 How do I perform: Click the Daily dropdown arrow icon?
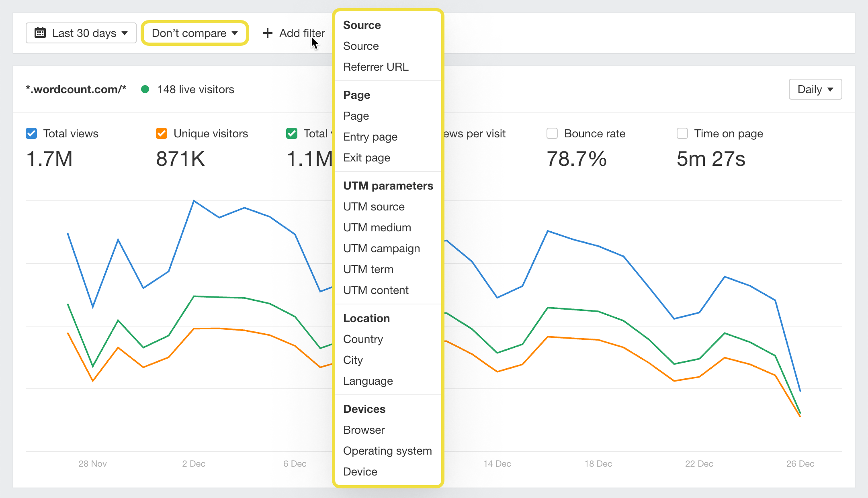coord(830,89)
